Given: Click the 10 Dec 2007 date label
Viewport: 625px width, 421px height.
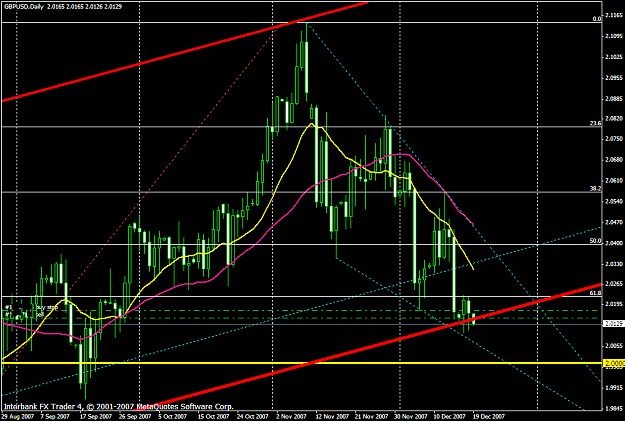Looking at the screenshot, I should (449, 417).
